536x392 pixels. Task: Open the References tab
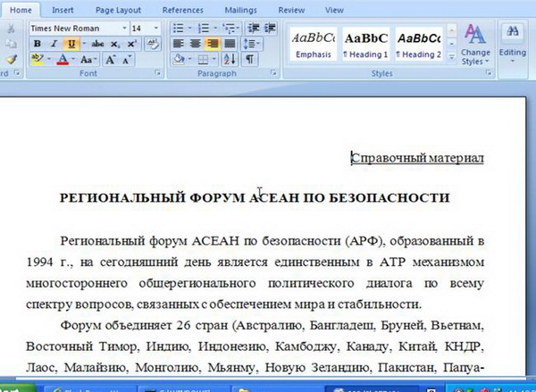tap(182, 10)
